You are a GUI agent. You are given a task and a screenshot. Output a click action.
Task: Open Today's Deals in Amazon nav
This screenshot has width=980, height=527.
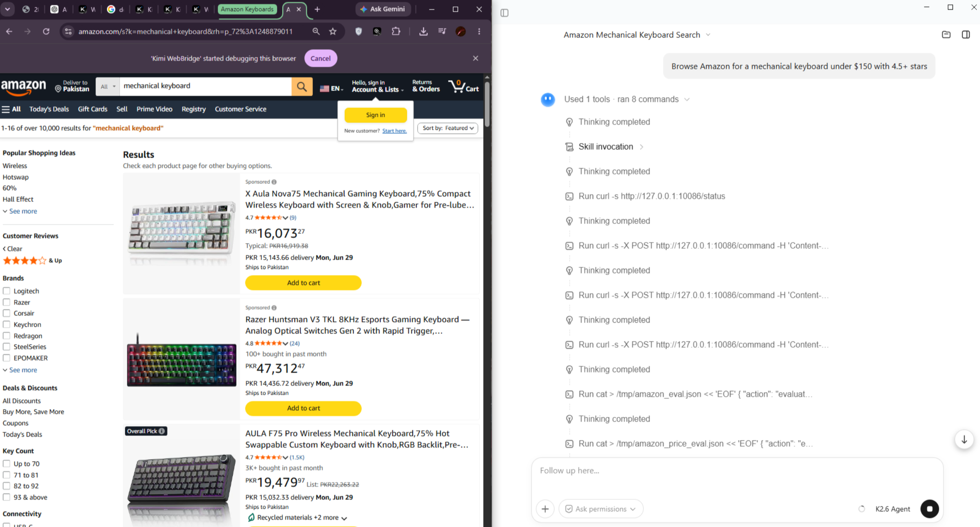point(49,109)
